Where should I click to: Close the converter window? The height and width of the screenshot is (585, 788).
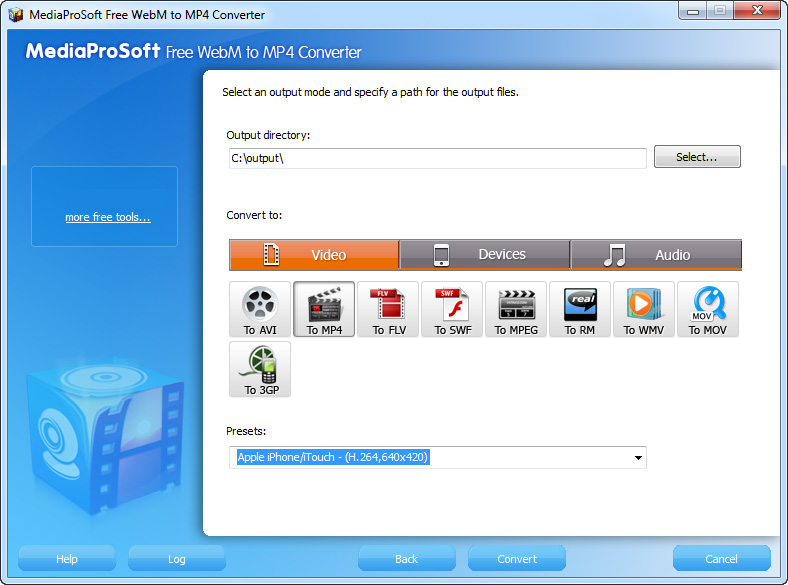[757, 11]
